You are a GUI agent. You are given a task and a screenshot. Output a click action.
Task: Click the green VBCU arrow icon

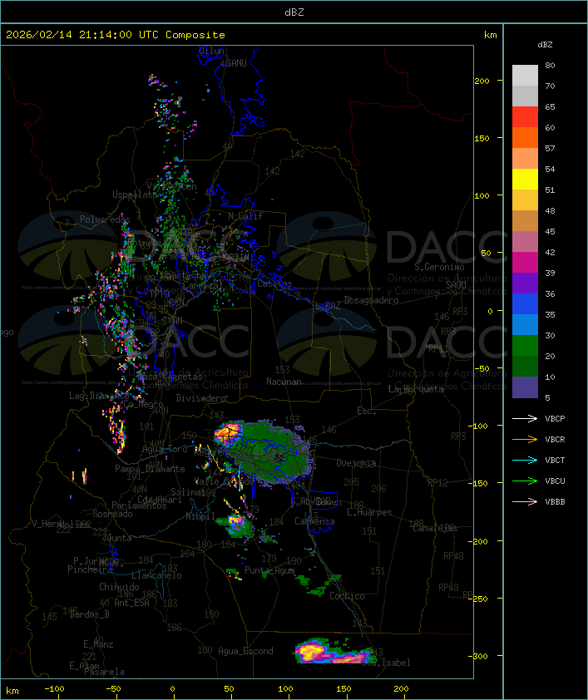pyautogui.click(x=525, y=481)
